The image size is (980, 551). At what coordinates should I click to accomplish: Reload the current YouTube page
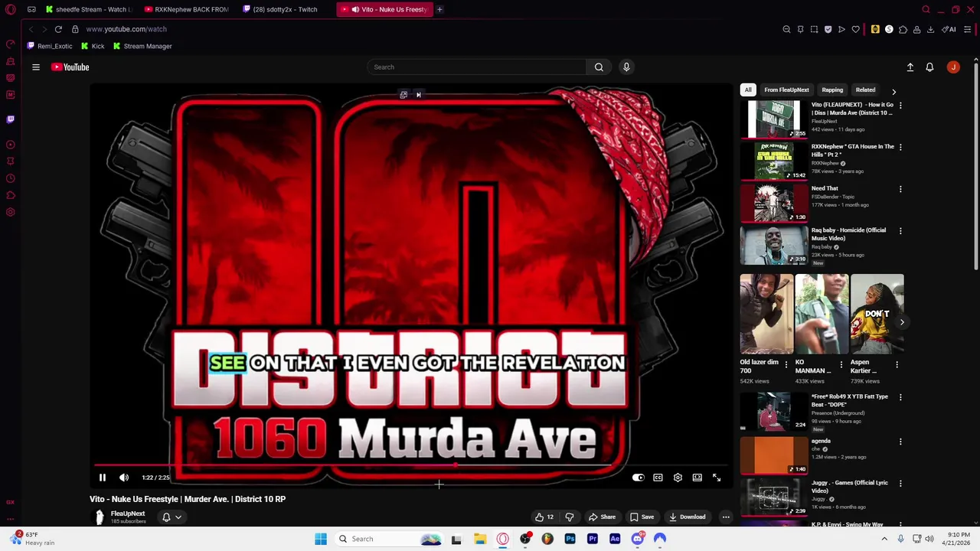[58, 29]
